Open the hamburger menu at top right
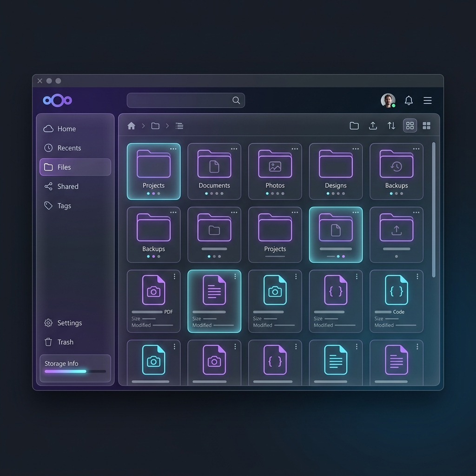Image resolution: width=476 pixels, height=476 pixels. (428, 100)
